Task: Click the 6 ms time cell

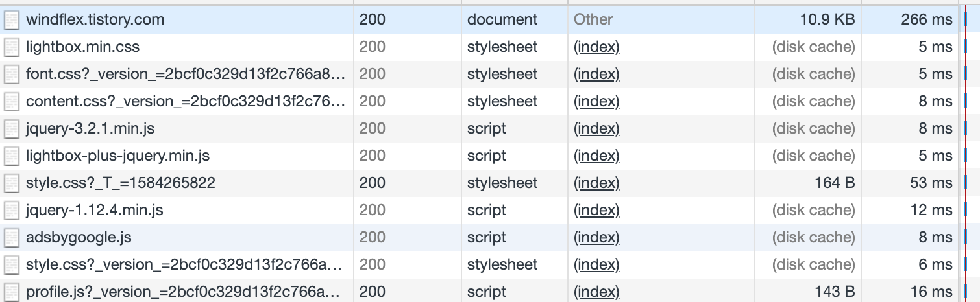Action: click(x=935, y=265)
